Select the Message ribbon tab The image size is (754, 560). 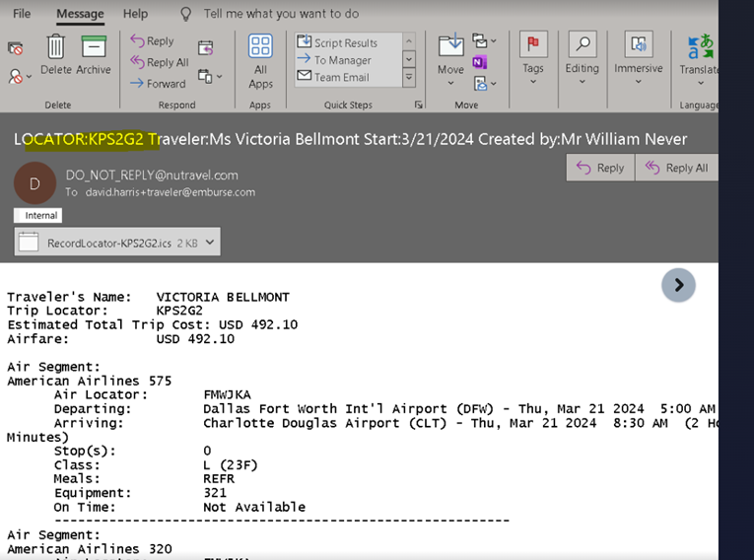[x=80, y=14]
